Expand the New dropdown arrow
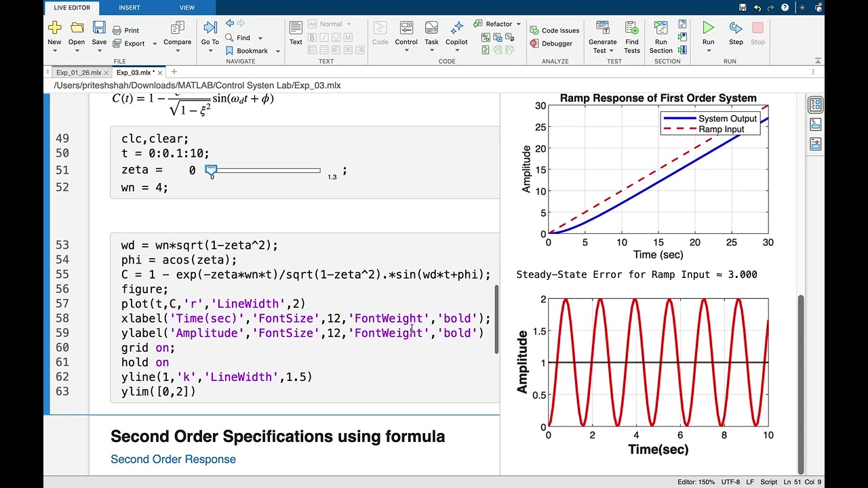The width and height of the screenshot is (868, 488). tap(54, 51)
